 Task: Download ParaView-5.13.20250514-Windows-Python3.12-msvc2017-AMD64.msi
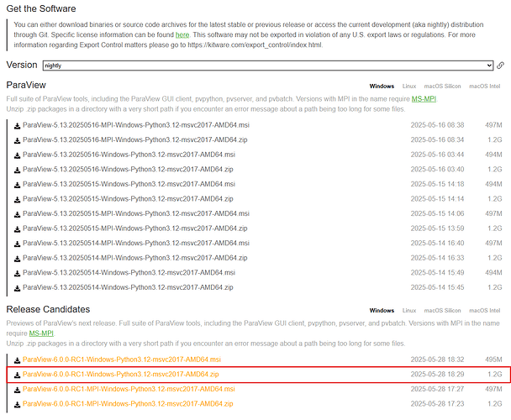(x=129, y=273)
